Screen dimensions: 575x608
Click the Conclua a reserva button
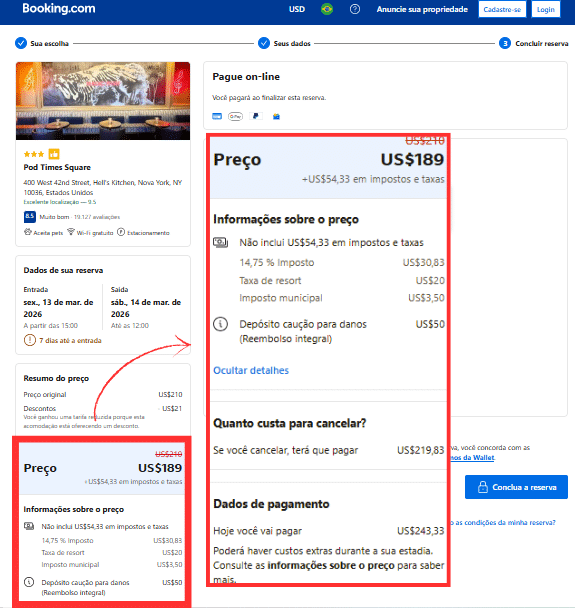[516, 487]
